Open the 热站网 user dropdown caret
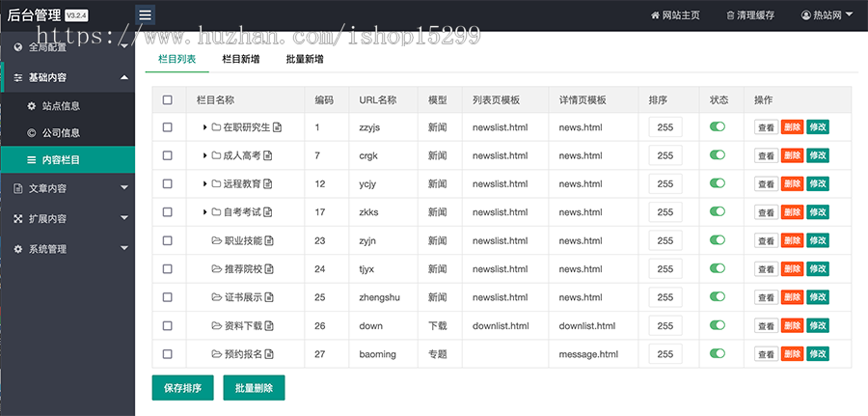Image resolution: width=868 pixels, height=416 pixels. pyautogui.click(x=849, y=14)
